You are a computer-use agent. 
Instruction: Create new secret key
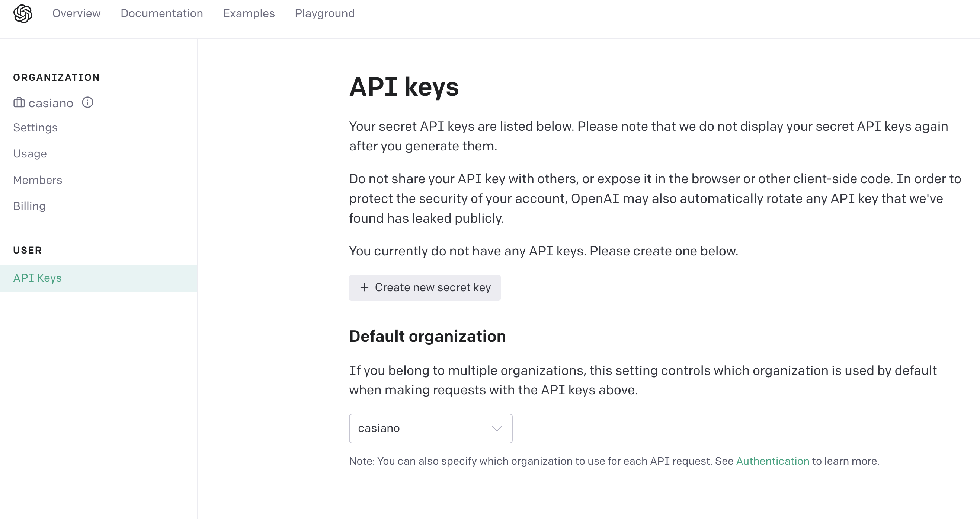pyautogui.click(x=425, y=287)
